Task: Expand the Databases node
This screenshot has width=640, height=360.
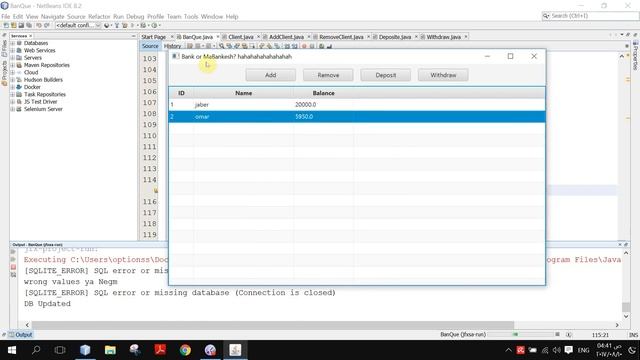Action: tap(12, 43)
